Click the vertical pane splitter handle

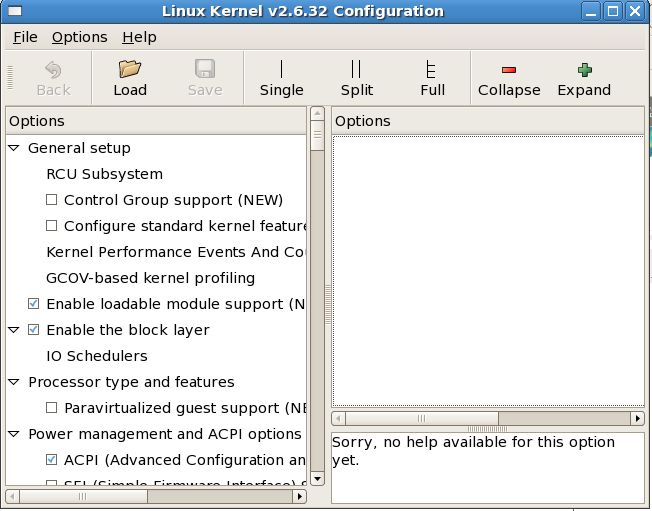(x=328, y=305)
